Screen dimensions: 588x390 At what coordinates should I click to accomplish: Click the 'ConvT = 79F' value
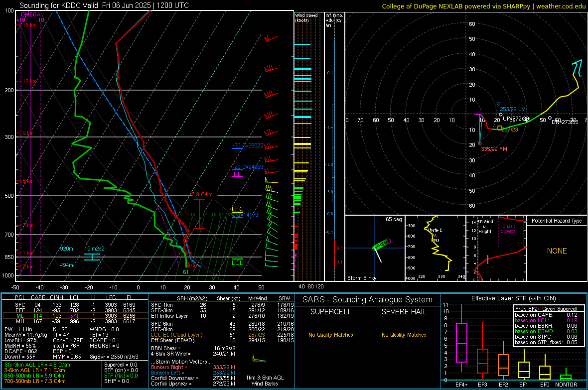(x=67, y=340)
